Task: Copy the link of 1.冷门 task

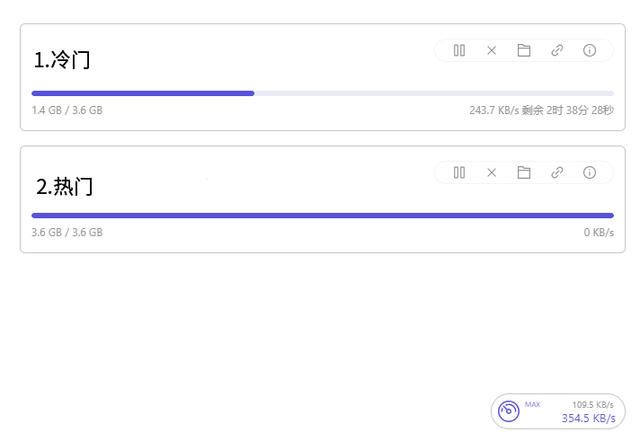Action: click(x=557, y=50)
